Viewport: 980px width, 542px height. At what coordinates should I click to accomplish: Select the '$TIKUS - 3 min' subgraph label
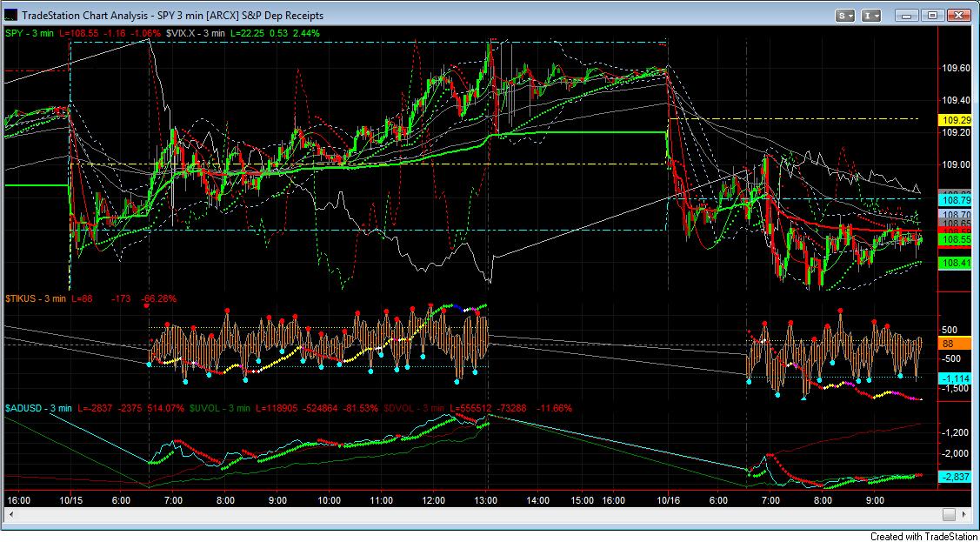36,298
